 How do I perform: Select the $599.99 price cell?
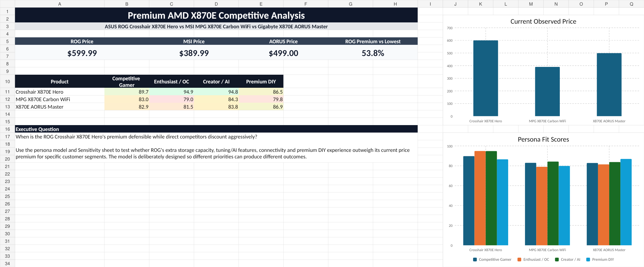[x=82, y=53]
